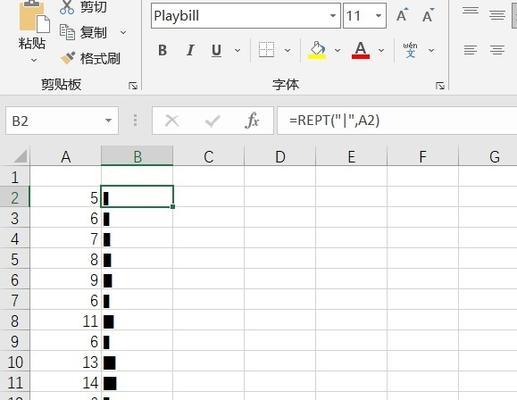Screen dimensions: 517x400
Task: Expand the Name Box B2 dropdown
Action: coord(108,121)
